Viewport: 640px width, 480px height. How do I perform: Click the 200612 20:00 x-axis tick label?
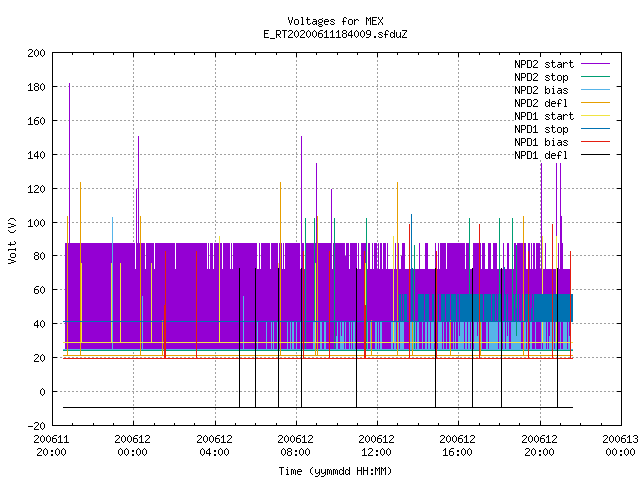(x=540, y=446)
